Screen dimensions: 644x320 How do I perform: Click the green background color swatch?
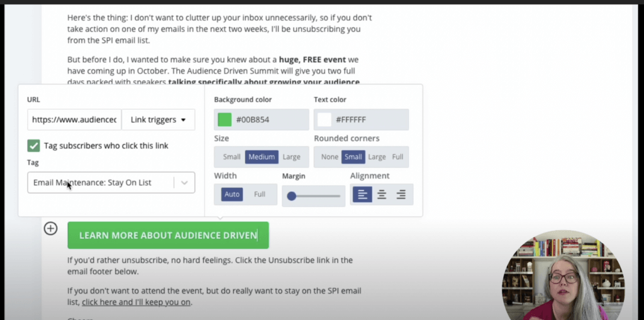tap(225, 119)
